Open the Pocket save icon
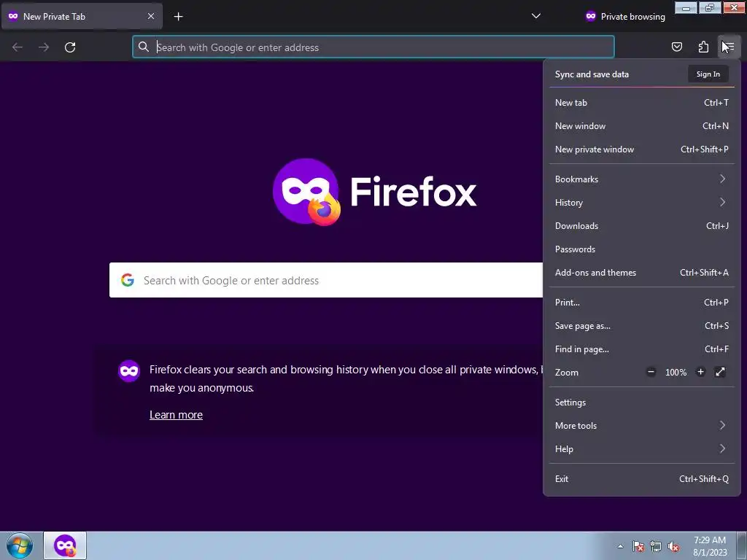 [x=676, y=47]
